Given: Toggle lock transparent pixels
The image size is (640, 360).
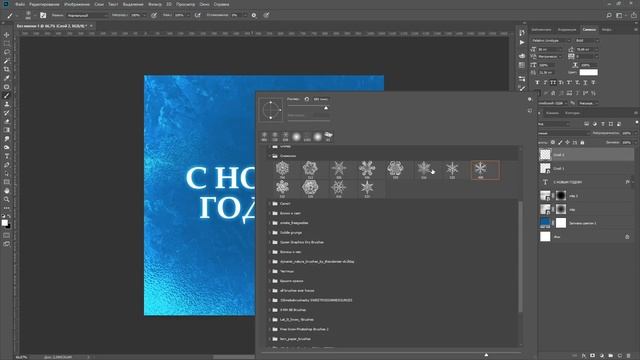Looking at the screenshot, I should 553,142.
